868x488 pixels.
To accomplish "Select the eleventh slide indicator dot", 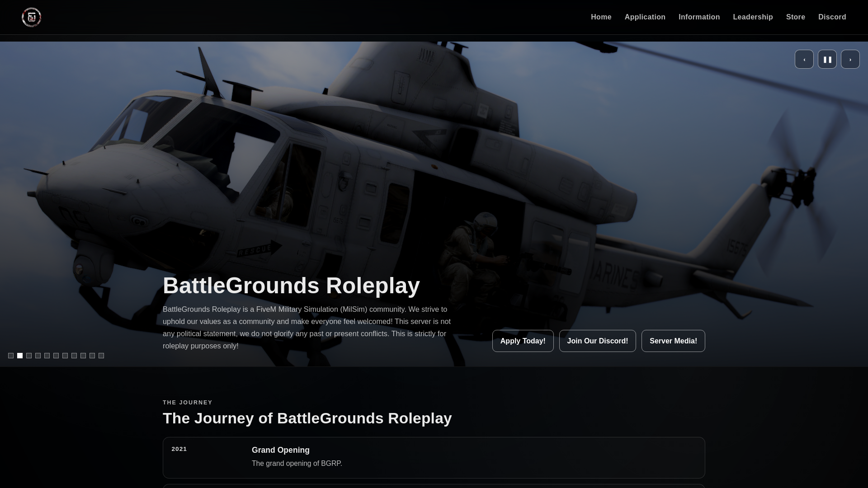I will pyautogui.click(x=101, y=356).
